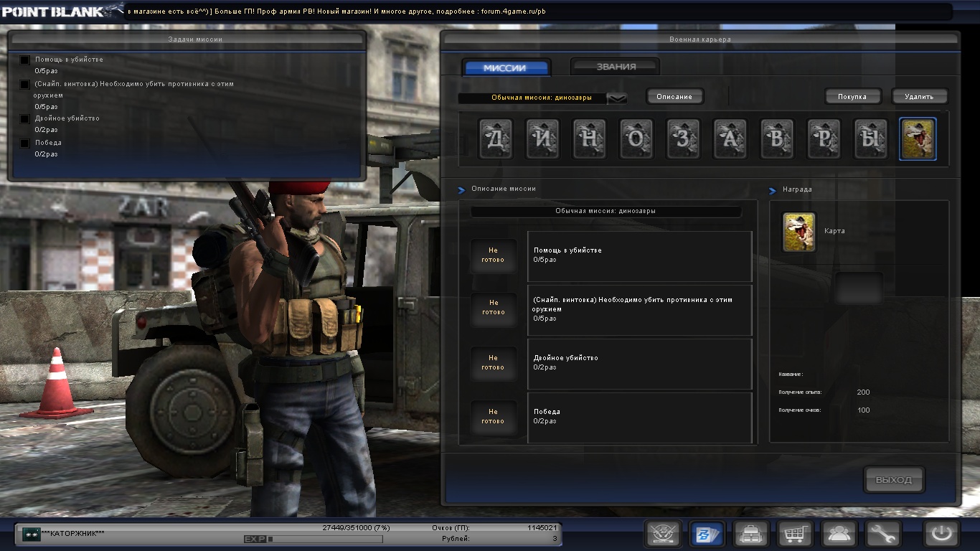
Task: Open the clan emblem icon in bottom bar
Action: click(x=663, y=534)
